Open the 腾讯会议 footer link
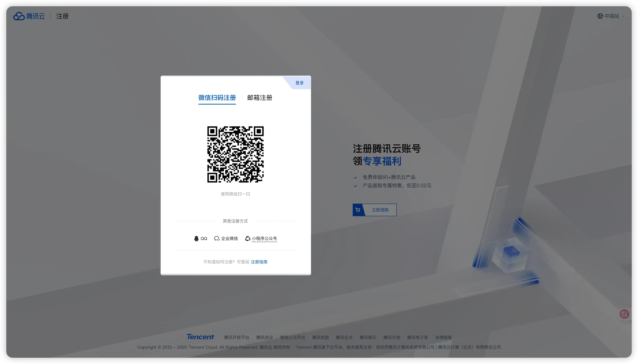Screen dimensions: 638x364 pyautogui.click(x=264, y=337)
